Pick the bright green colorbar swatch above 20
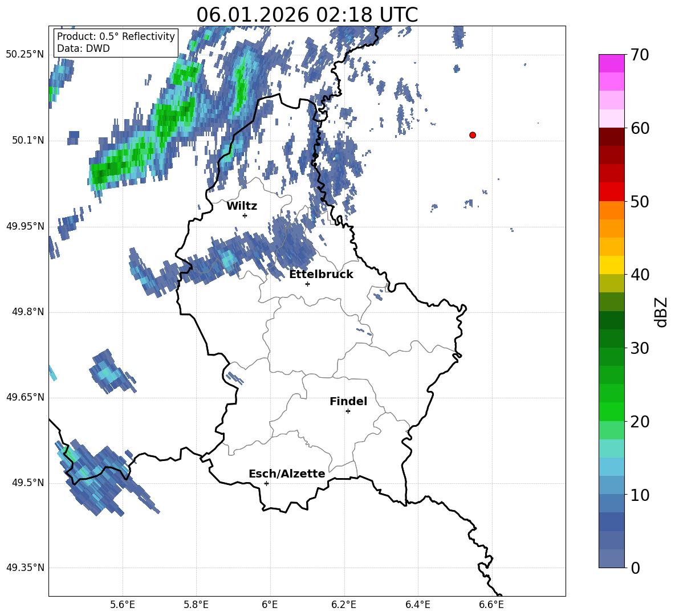 [611, 411]
